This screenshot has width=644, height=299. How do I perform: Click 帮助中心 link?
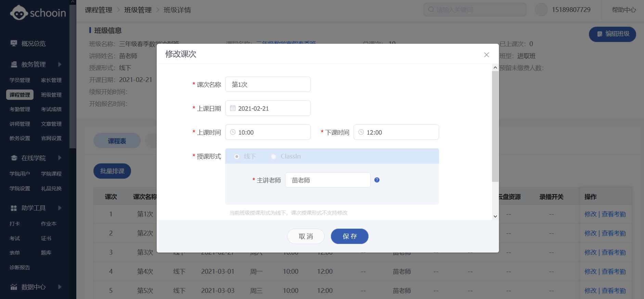tap(624, 10)
